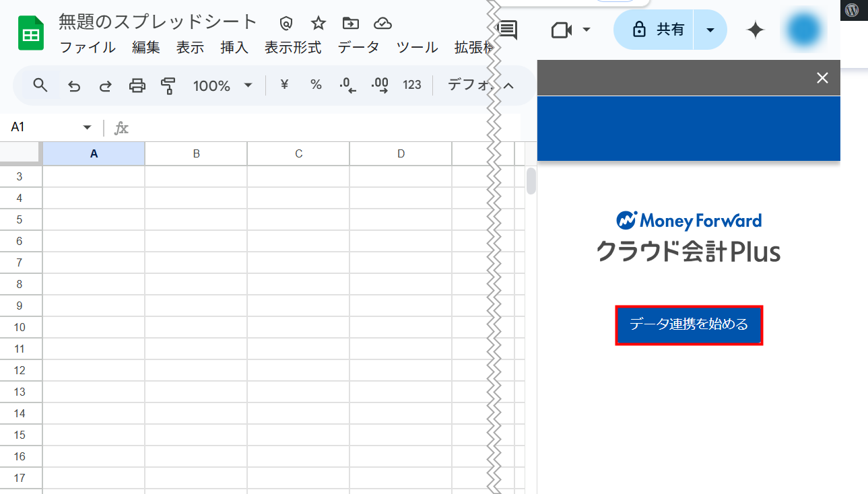
Task: Open the A1 name box dropdown
Action: [x=87, y=127]
